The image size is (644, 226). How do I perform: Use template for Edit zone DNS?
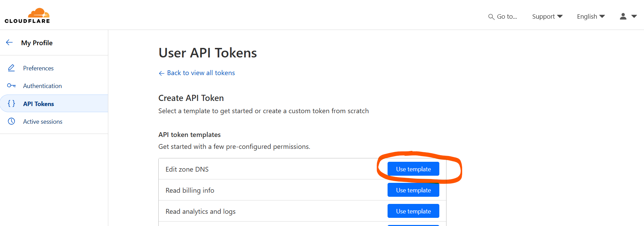(x=413, y=169)
